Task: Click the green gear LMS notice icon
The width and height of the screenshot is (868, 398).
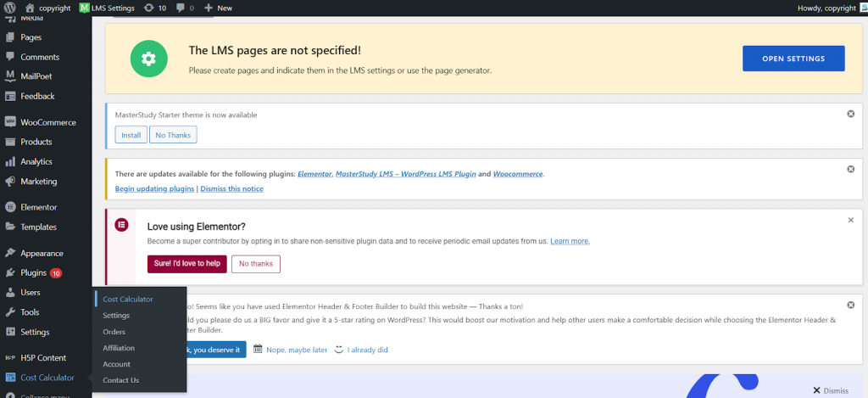Action: click(x=148, y=59)
